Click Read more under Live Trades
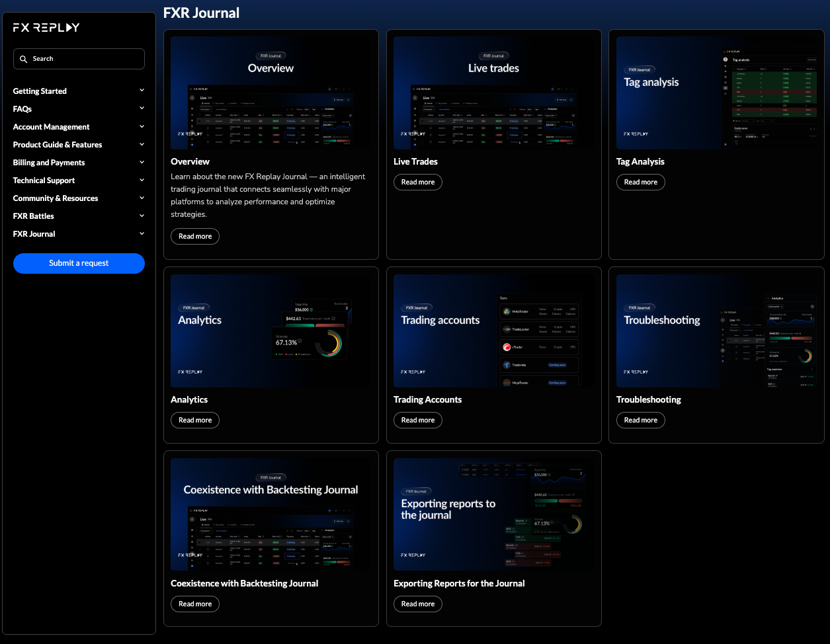 (x=417, y=182)
